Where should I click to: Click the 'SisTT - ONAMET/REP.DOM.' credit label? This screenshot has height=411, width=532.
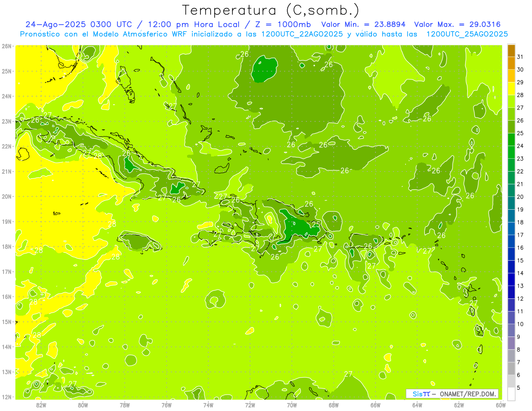click(452, 394)
